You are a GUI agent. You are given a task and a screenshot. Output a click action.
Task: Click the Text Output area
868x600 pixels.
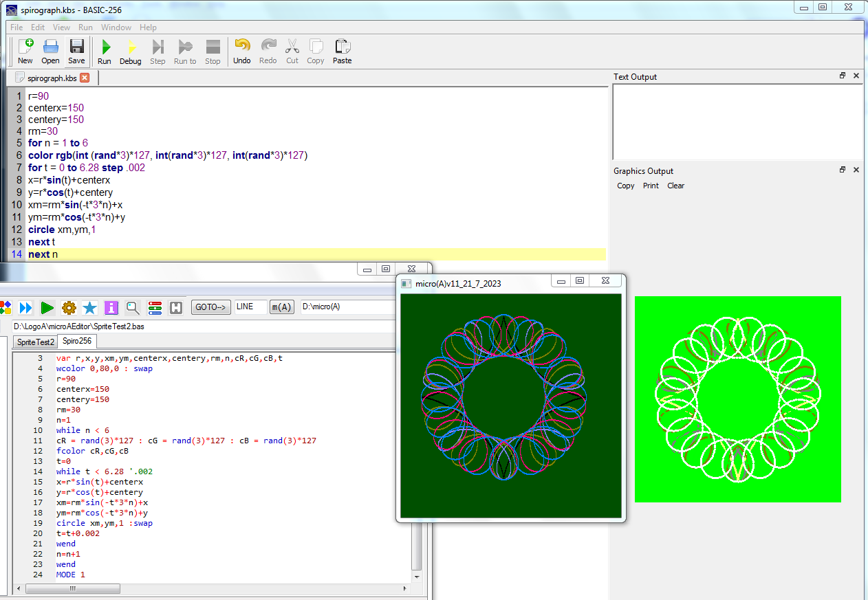(x=737, y=122)
